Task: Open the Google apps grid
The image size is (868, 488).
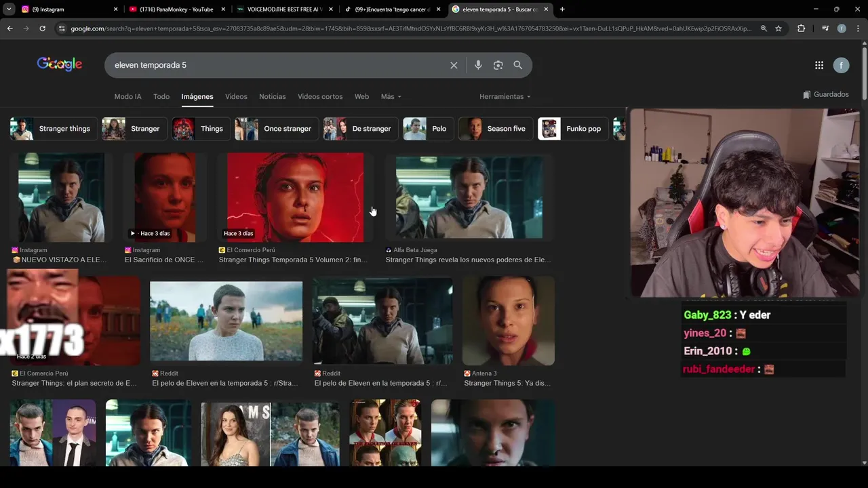Action: pyautogui.click(x=819, y=65)
